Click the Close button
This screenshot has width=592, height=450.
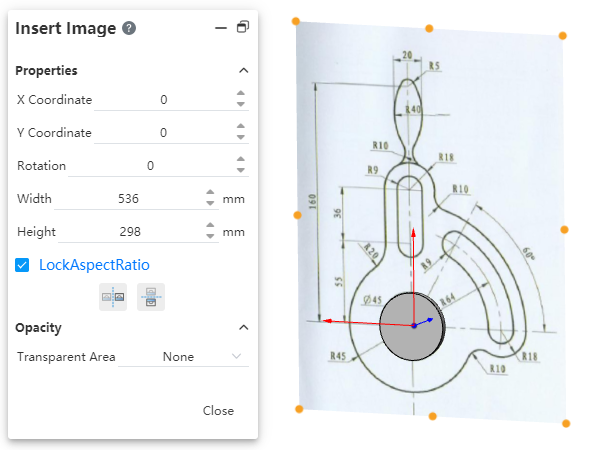(218, 411)
